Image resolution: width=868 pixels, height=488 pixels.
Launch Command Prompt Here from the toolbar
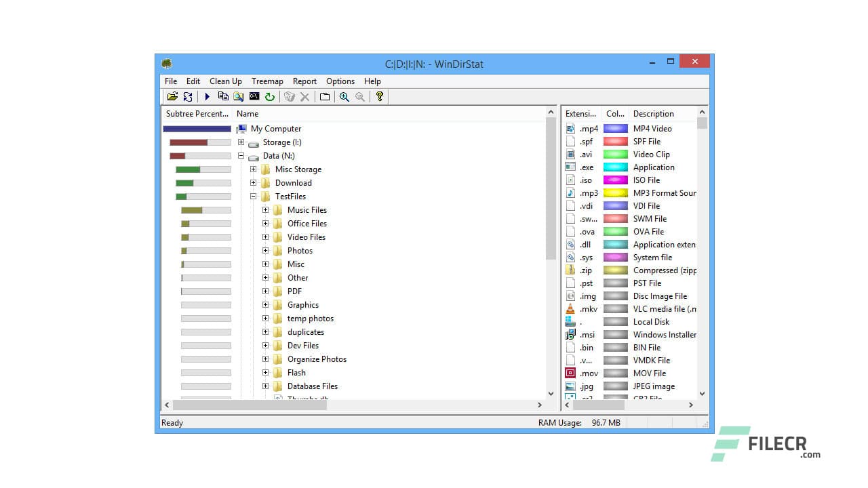tap(254, 96)
